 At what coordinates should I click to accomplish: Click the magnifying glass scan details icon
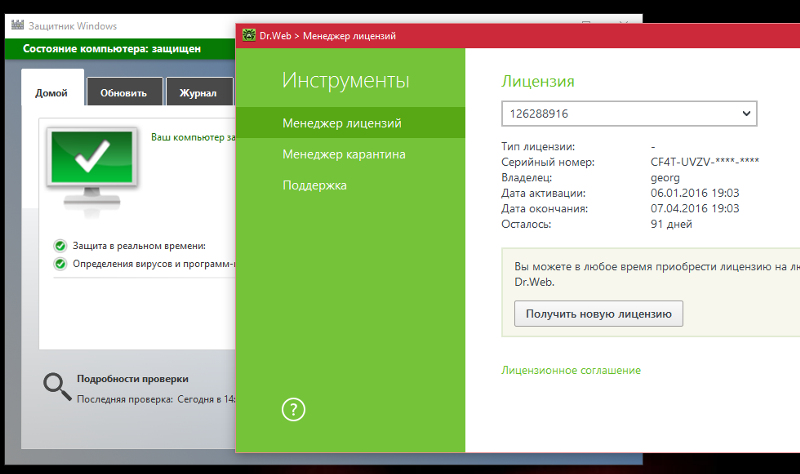tap(57, 386)
